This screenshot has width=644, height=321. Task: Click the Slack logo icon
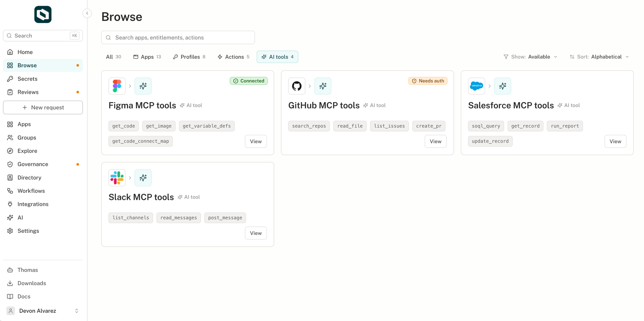click(117, 178)
